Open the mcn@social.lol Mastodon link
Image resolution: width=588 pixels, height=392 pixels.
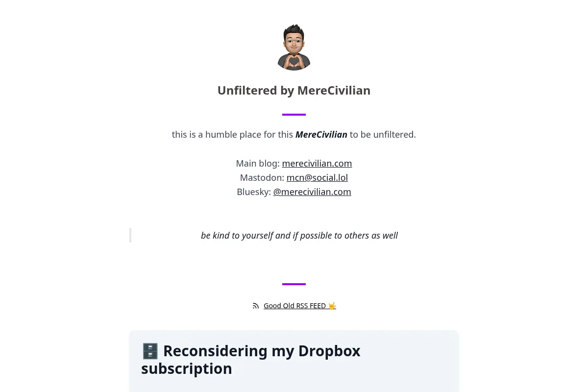[x=317, y=177]
